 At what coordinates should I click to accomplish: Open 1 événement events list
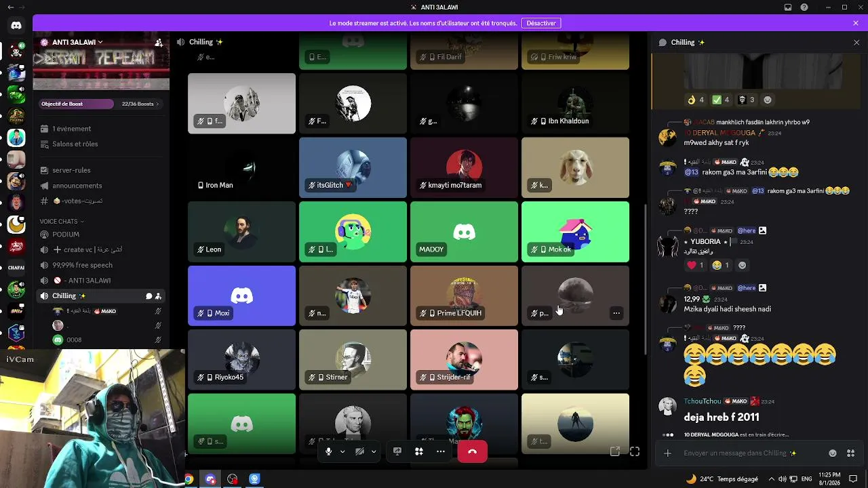coord(101,129)
